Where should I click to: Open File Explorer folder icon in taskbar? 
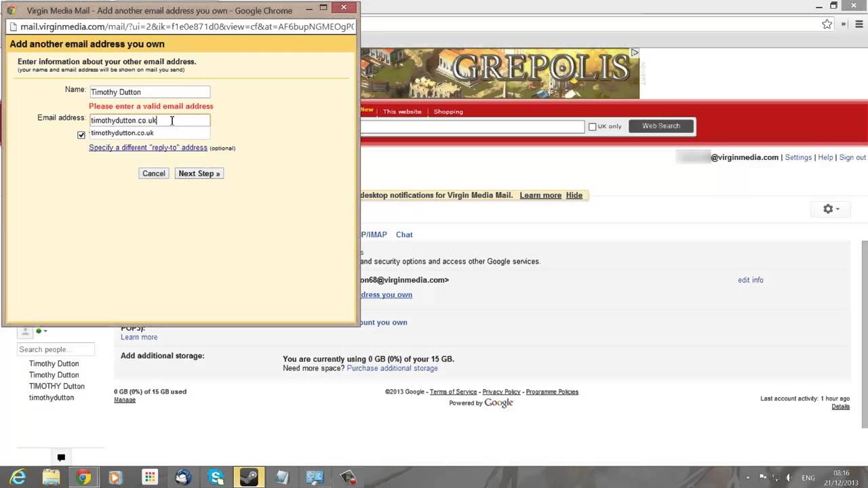click(x=51, y=477)
